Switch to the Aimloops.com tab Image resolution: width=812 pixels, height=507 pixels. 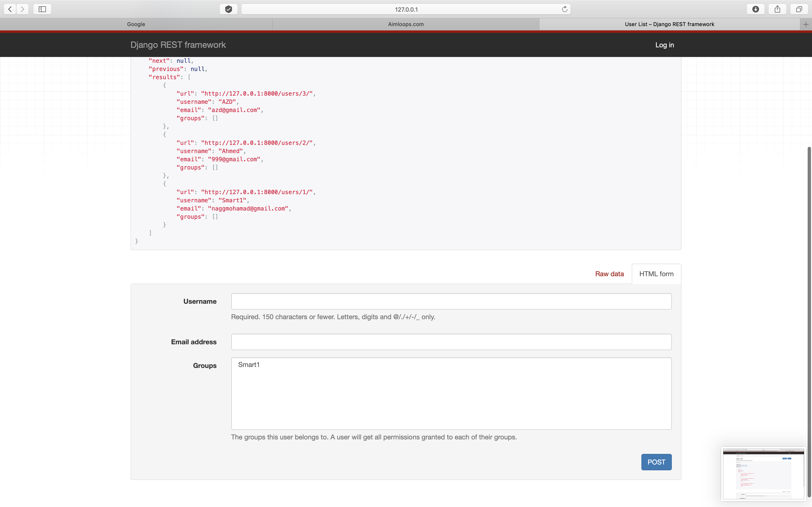tap(406, 24)
